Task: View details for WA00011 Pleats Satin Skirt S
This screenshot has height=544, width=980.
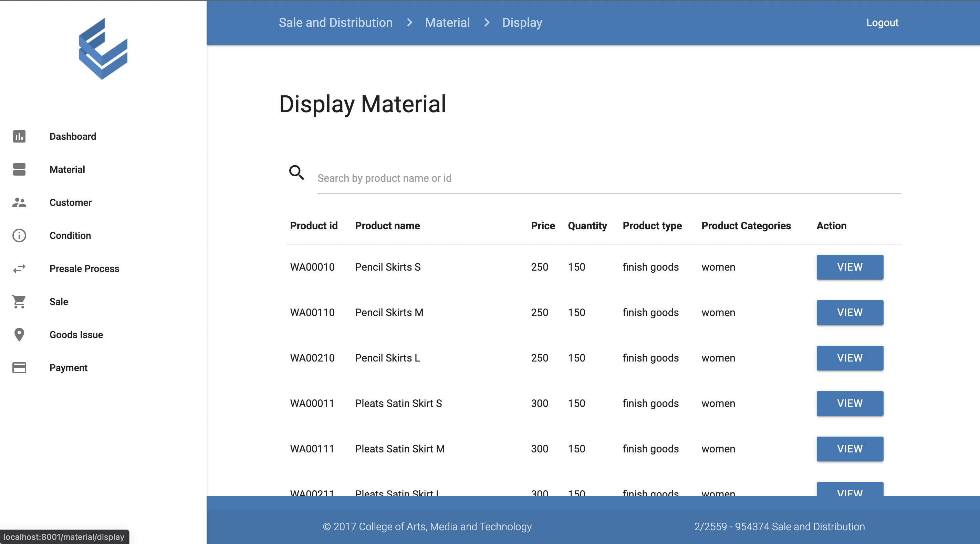Action: point(850,403)
